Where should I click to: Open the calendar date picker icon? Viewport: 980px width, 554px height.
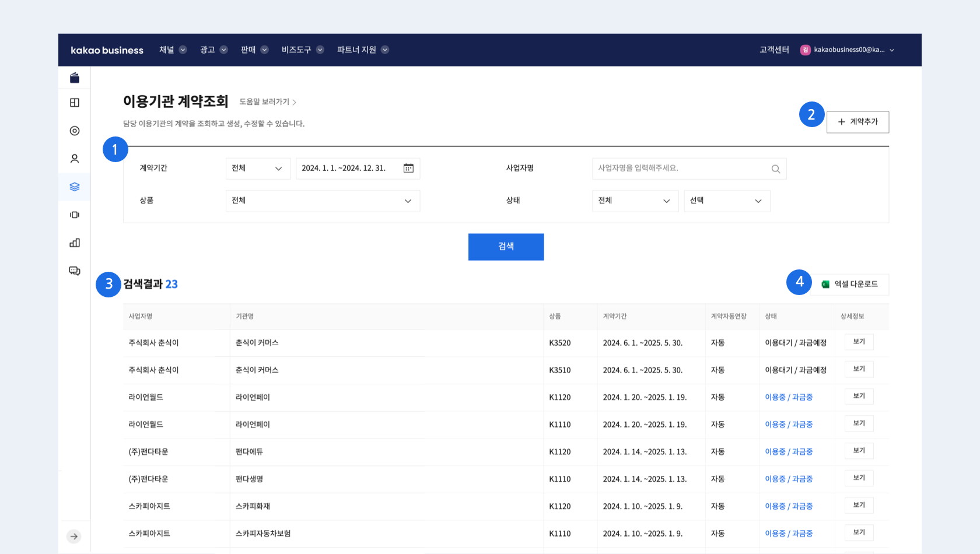408,168
